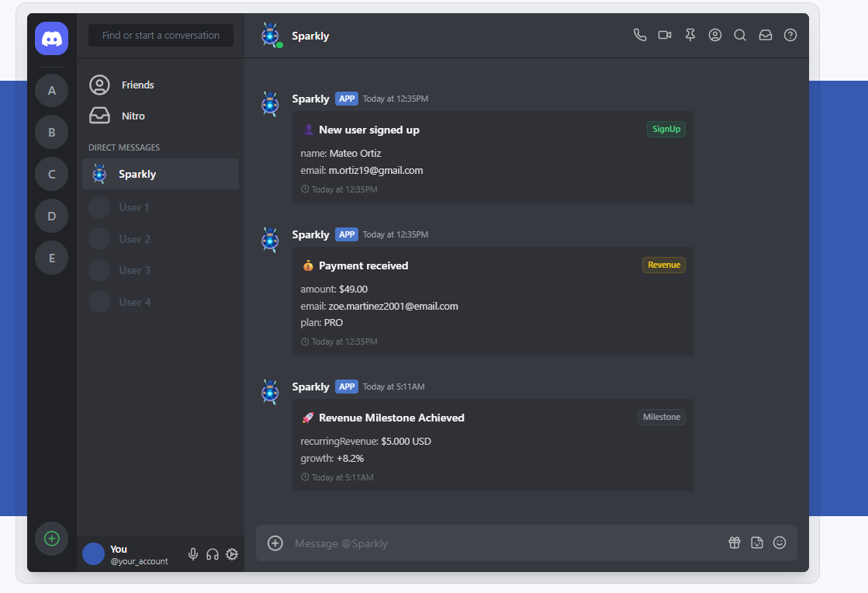This screenshot has height=593, width=868.
Task: Open the emoji picker
Action: [x=780, y=543]
